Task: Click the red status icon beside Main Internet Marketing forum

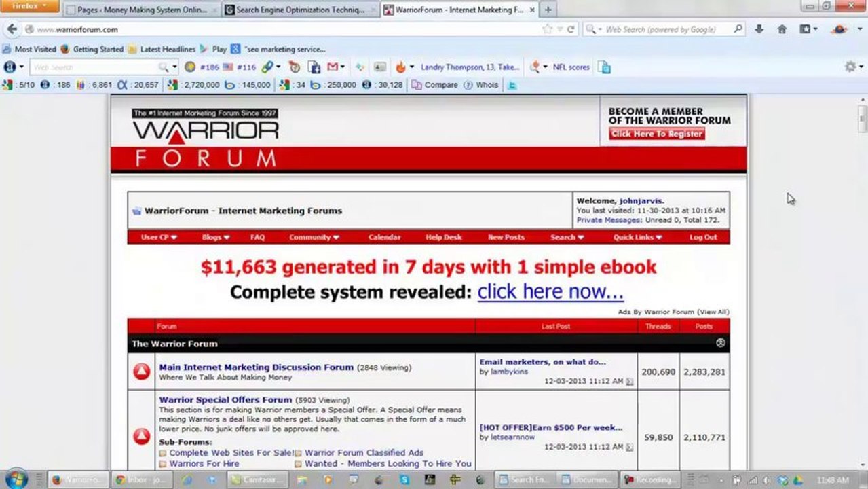Action: pyautogui.click(x=141, y=372)
